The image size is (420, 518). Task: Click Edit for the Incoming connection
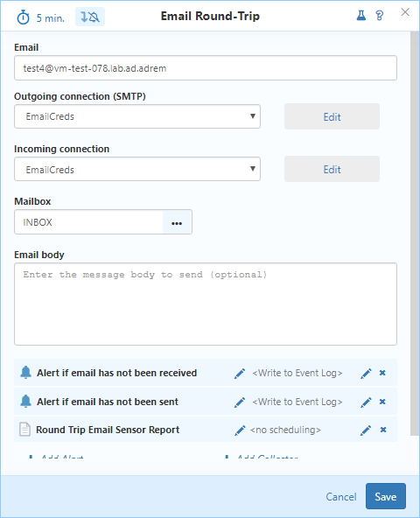(332, 169)
